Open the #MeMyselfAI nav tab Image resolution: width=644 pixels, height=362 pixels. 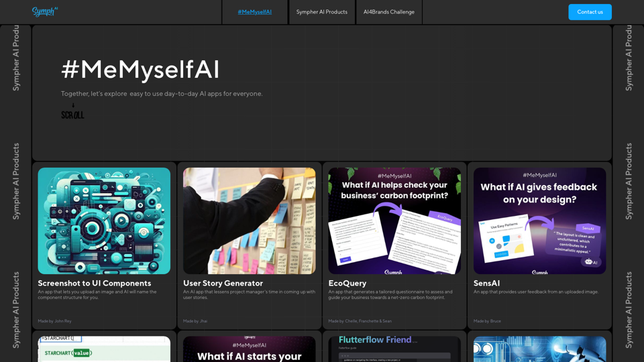click(255, 12)
